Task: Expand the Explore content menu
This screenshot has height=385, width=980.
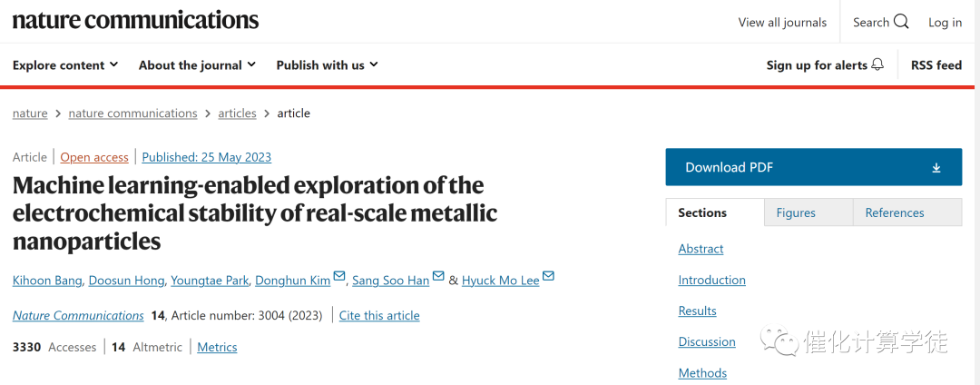Action: [65, 65]
